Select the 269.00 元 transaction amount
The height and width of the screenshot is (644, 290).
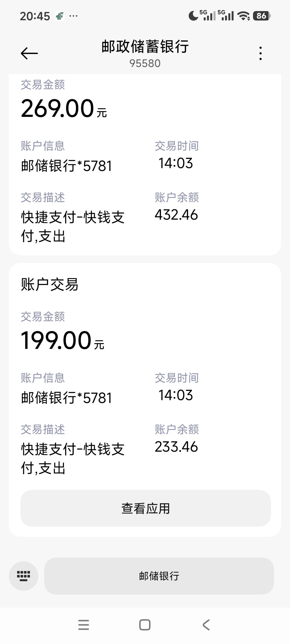coord(64,109)
